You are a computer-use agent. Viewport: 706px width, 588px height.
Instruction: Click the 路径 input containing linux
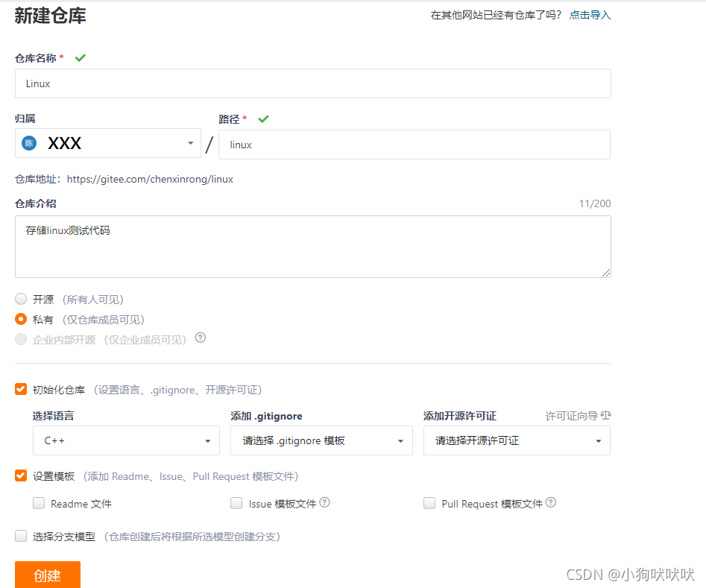point(415,145)
